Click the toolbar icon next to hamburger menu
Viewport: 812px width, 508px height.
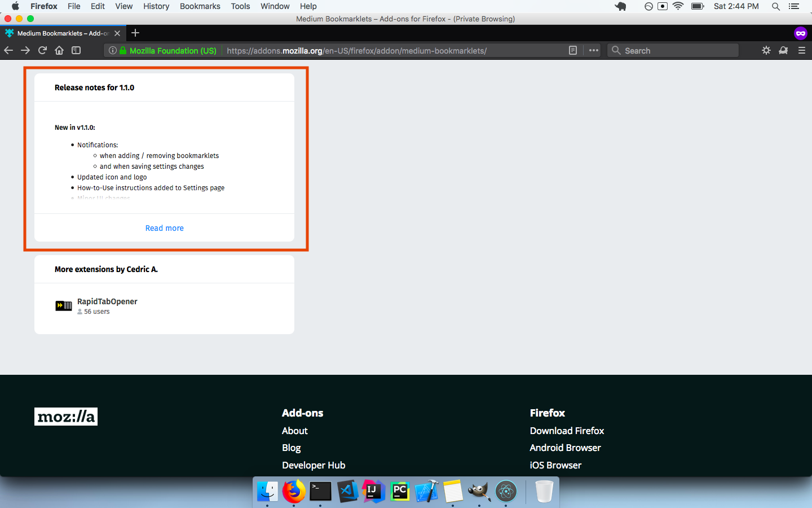(x=783, y=50)
